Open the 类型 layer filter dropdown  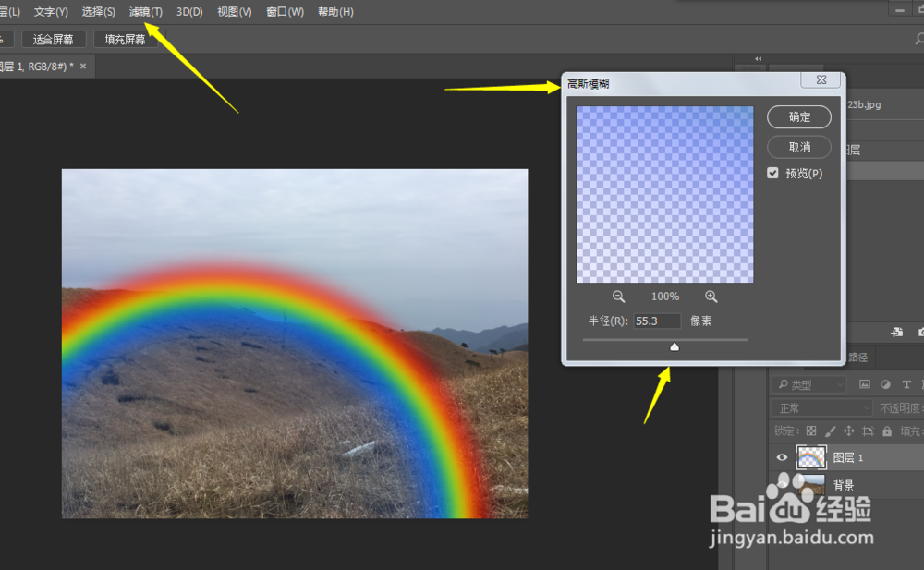point(809,385)
